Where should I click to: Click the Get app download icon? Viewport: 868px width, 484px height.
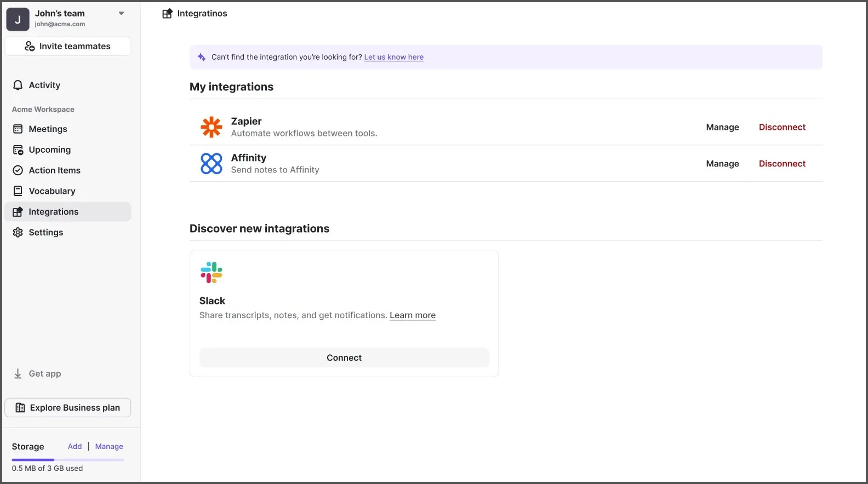tap(18, 373)
